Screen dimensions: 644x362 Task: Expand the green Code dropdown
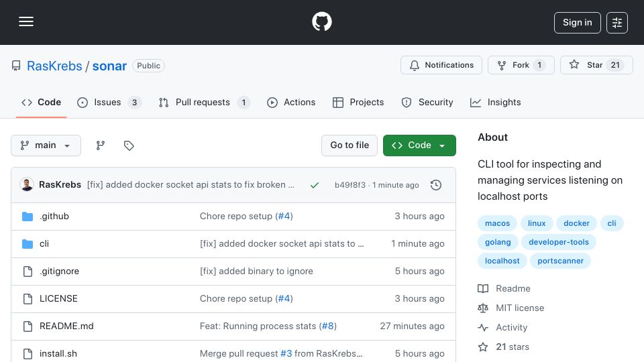pyautogui.click(x=419, y=145)
